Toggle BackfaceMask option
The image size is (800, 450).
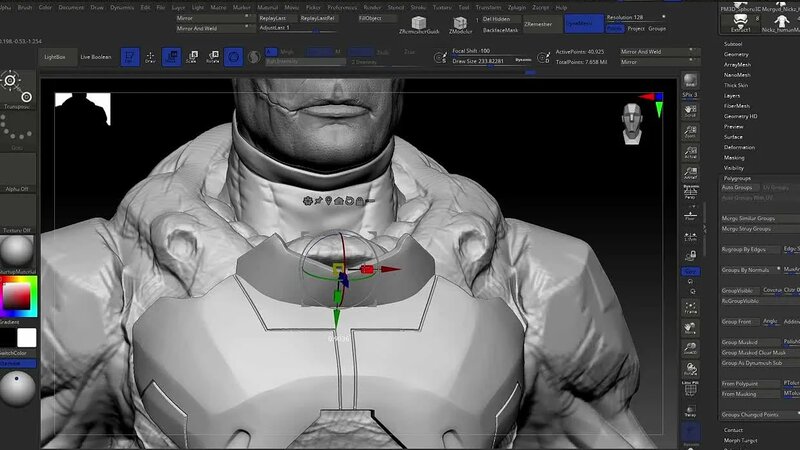pyautogui.click(x=500, y=30)
